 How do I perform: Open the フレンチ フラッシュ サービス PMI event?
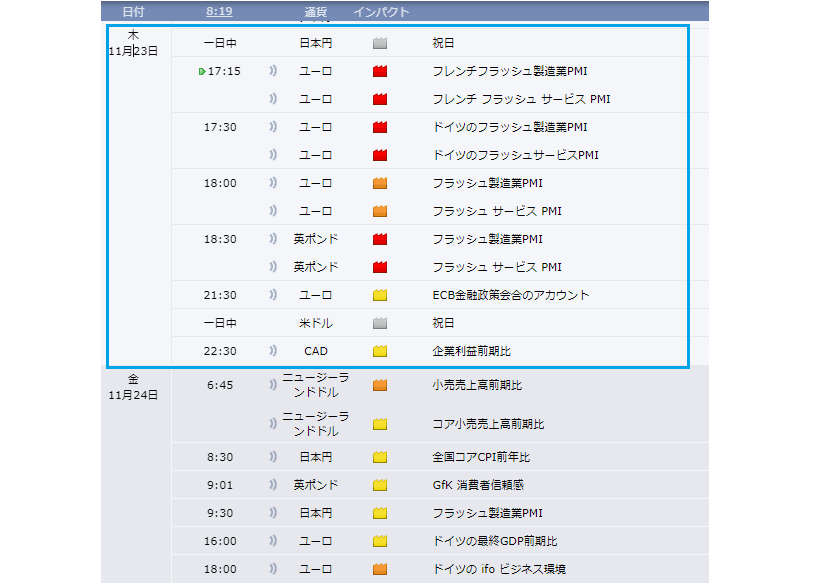pyautogui.click(x=521, y=99)
